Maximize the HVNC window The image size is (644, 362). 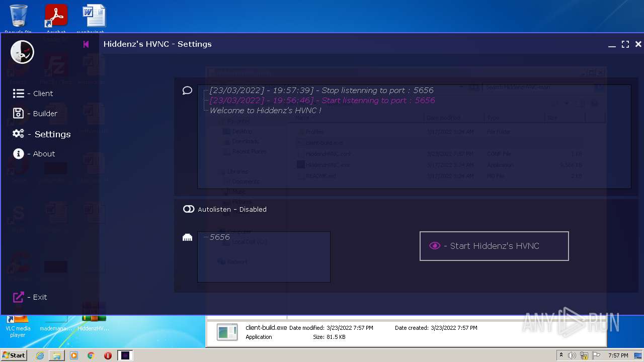tap(625, 44)
